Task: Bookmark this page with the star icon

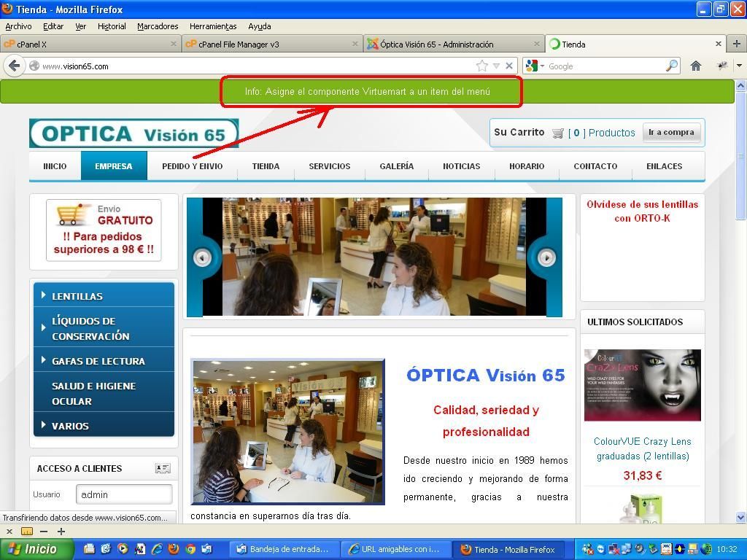Action: point(482,66)
